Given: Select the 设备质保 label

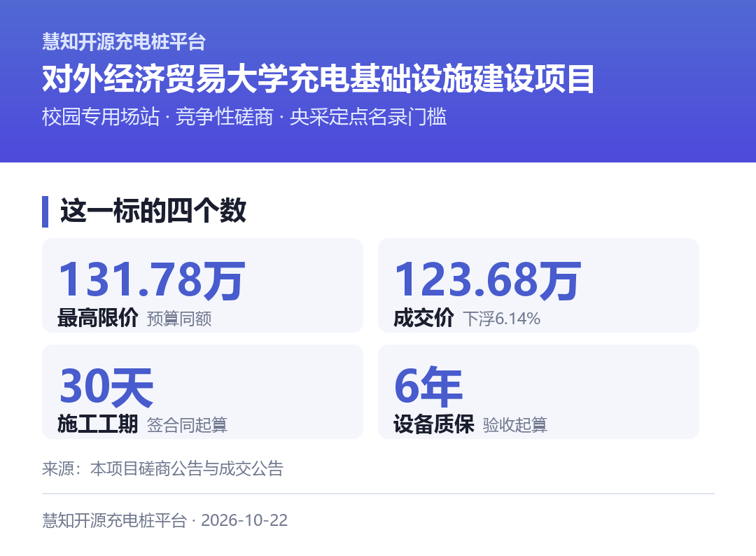Looking at the screenshot, I should pos(434,424).
